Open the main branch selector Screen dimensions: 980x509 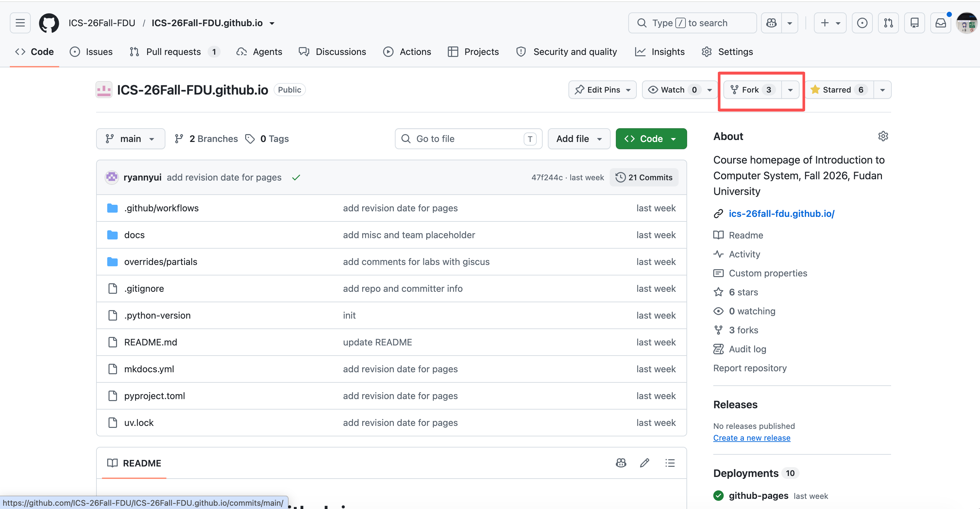click(x=130, y=139)
